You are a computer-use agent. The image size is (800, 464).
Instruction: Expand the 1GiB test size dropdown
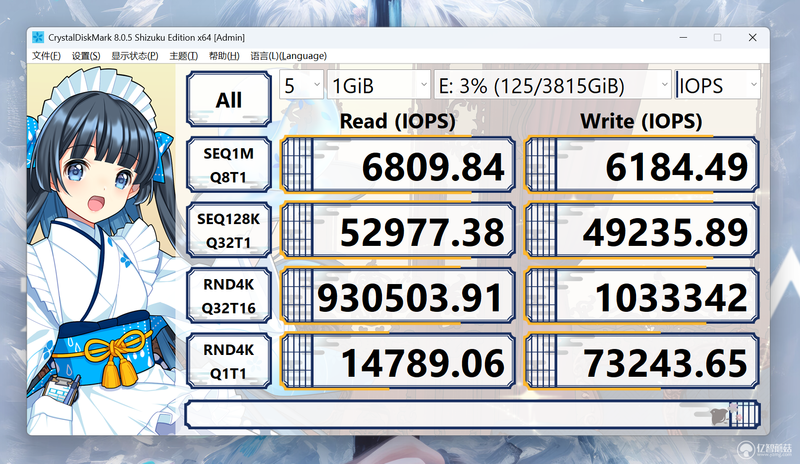coord(379,85)
